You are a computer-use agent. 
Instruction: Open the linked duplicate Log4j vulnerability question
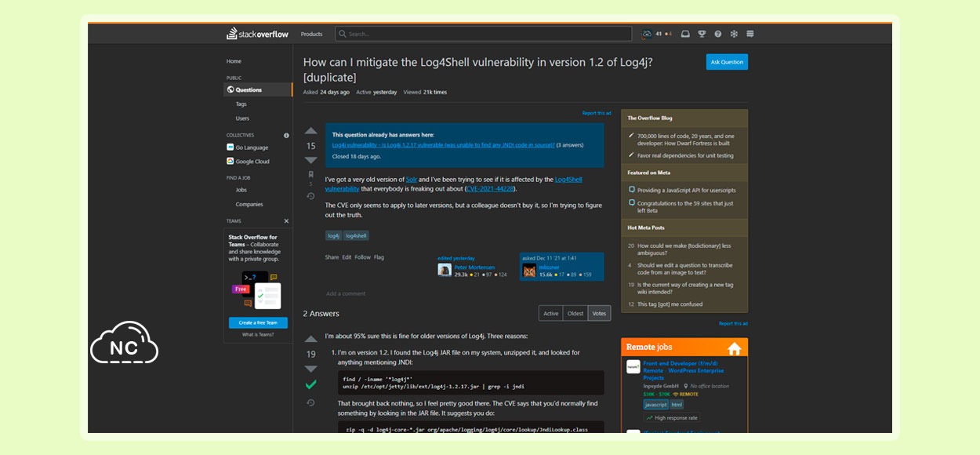click(443, 145)
